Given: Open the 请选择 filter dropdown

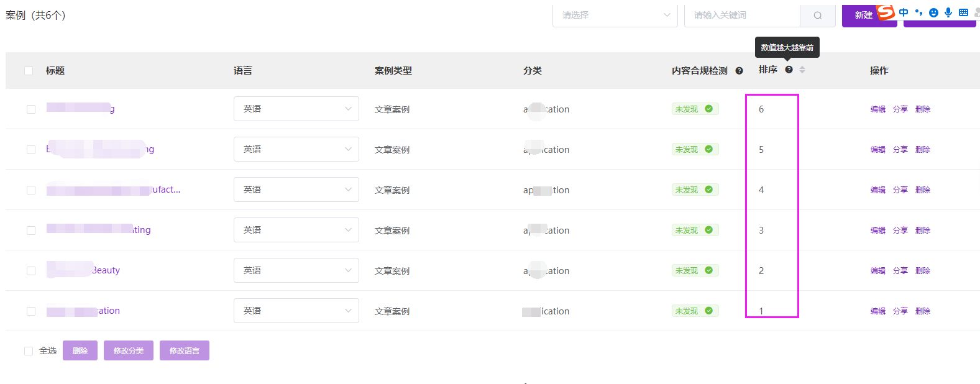Looking at the screenshot, I should pyautogui.click(x=615, y=16).
